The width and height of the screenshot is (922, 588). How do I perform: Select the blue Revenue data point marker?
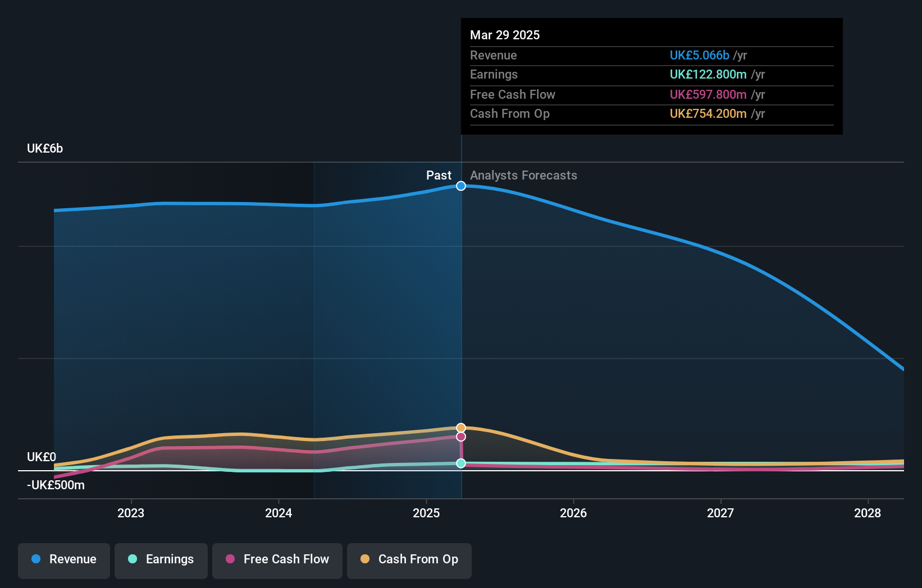pyautogui.click(x=461, y=186)
